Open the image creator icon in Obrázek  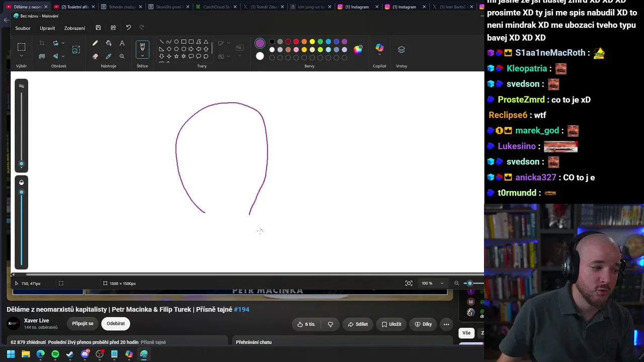pyautogui.click(x=76, y=49)
